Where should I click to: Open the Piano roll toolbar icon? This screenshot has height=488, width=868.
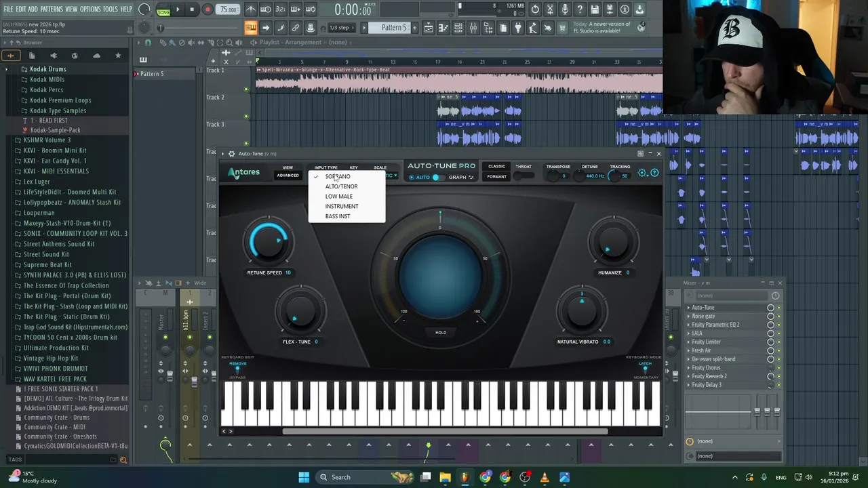tap(443, 28)
